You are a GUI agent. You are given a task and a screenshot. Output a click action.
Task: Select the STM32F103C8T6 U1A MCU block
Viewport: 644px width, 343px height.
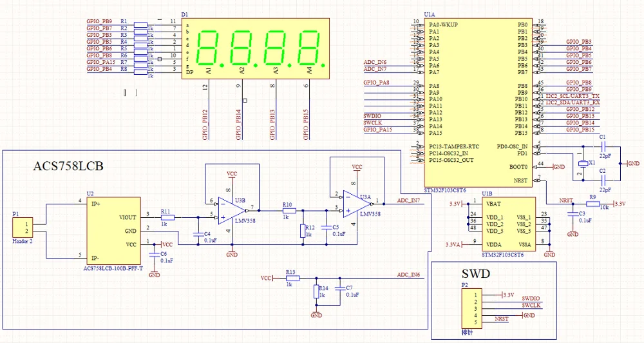[478, 102]
